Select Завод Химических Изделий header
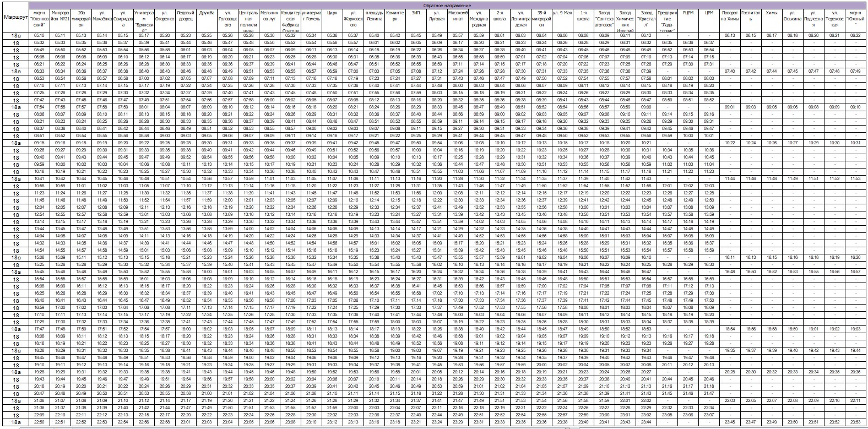 point(625,20)
